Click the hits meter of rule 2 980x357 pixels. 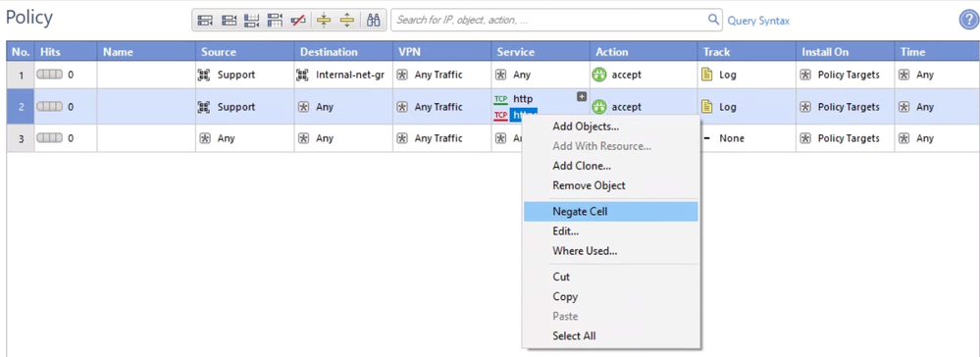[49, 106]
